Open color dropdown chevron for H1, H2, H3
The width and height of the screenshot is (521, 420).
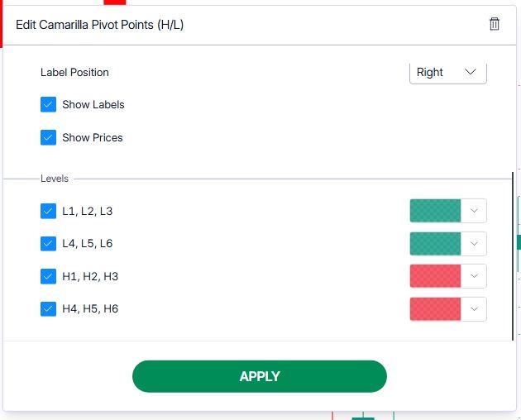point(474,276)
